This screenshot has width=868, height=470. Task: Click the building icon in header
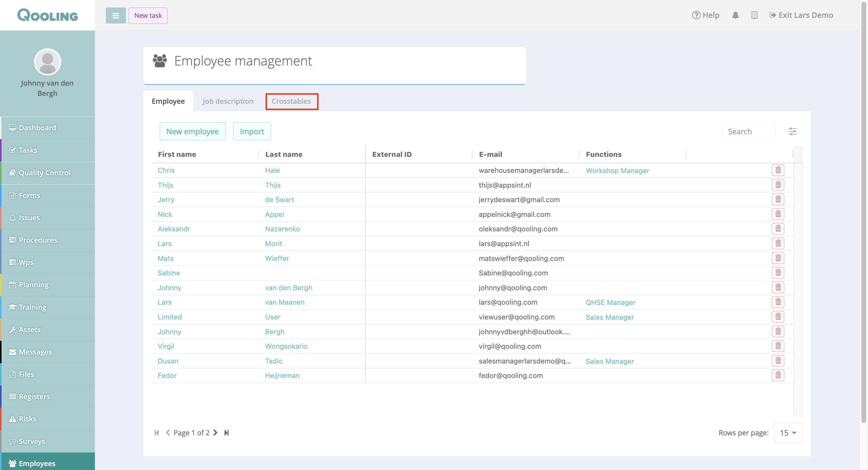[x=754, y=15]
